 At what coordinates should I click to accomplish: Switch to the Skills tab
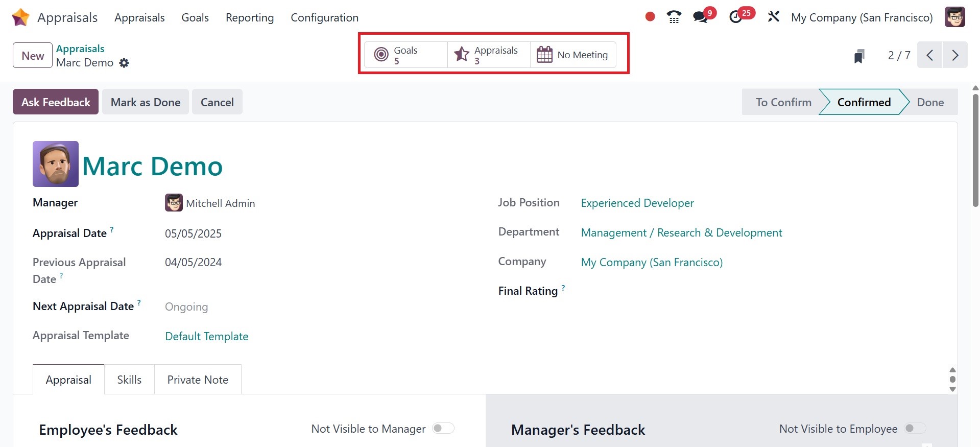tap(129, 380)
